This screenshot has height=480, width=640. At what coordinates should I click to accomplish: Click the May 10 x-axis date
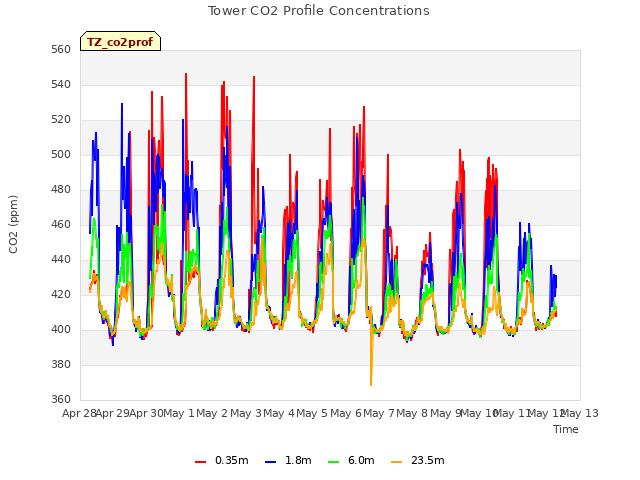coord(479,414)
